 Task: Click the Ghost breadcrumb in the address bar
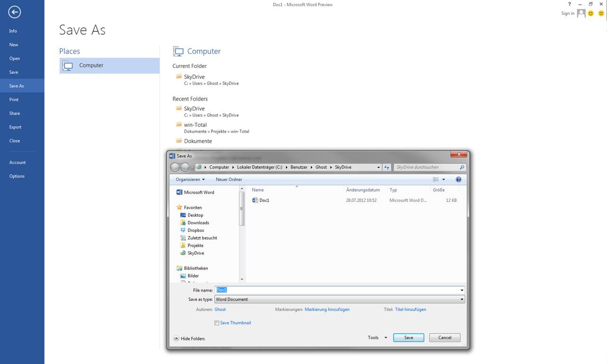coord(322,167)
